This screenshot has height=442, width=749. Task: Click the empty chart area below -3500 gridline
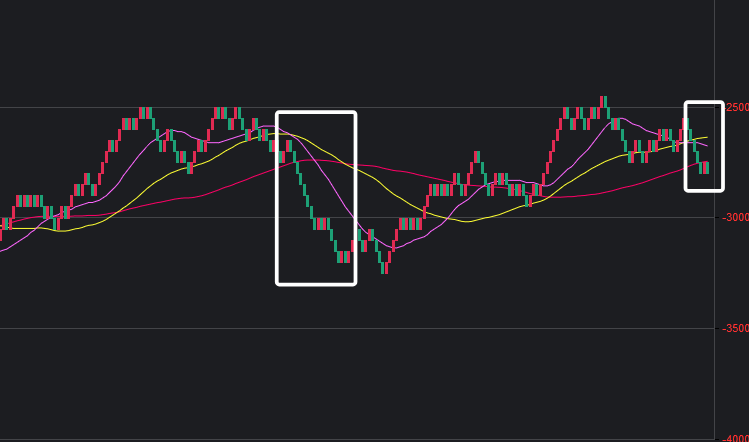coord(350,385)
